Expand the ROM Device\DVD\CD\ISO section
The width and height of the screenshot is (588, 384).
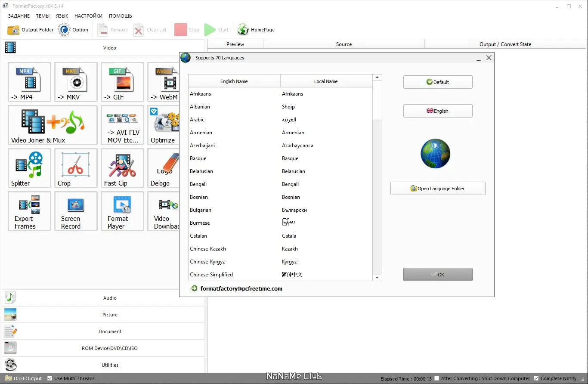coord(103,348)
